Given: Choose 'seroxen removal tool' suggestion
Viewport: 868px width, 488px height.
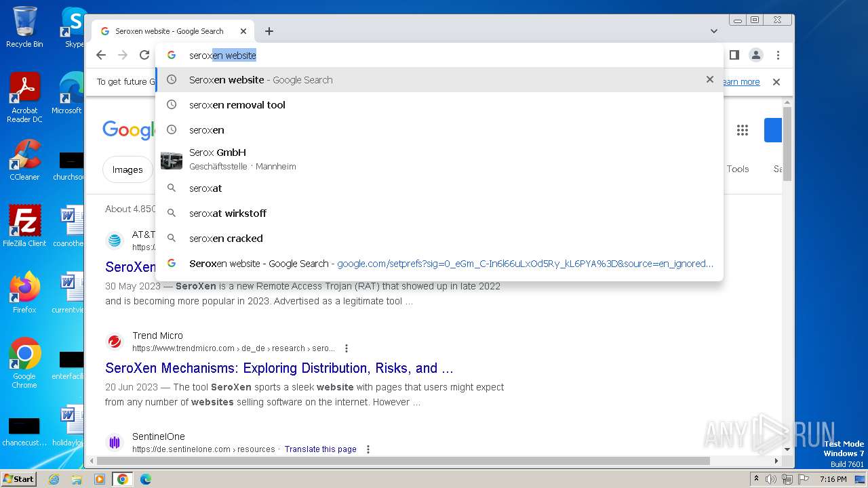Looking at the screenshot, I should [439, 104].
